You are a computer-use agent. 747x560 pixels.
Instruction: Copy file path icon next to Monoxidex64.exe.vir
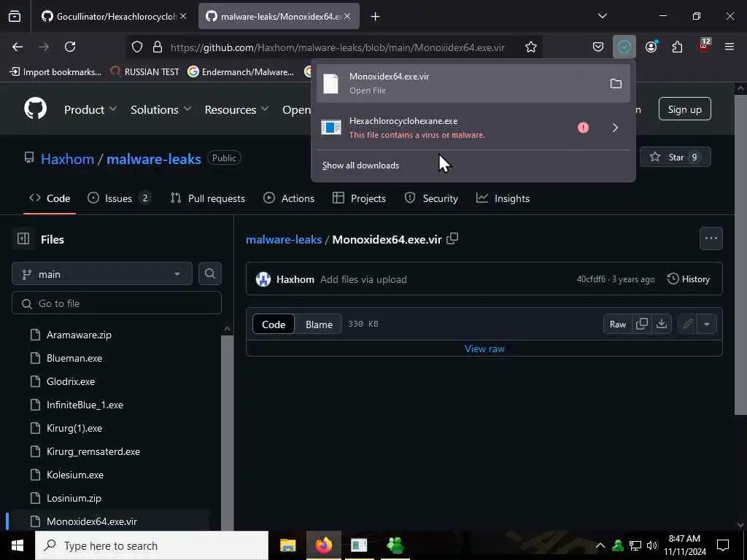(x=452, y=238)
